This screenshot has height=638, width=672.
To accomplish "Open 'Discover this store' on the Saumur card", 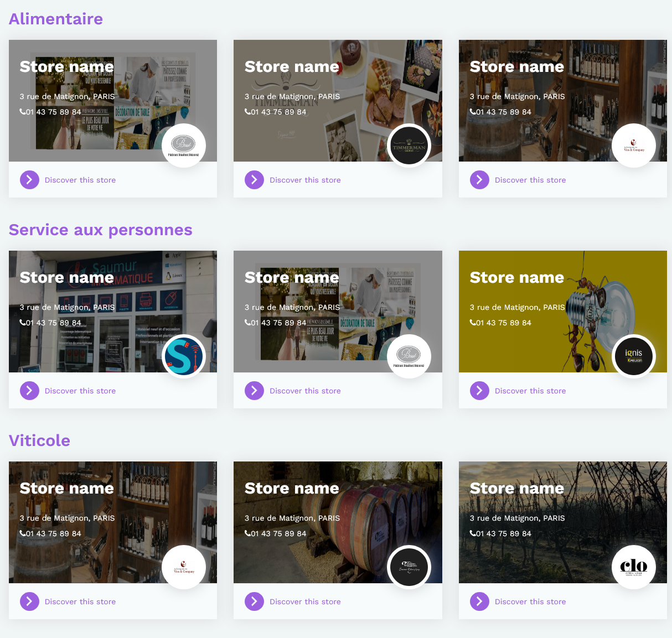I will (80, 391).
